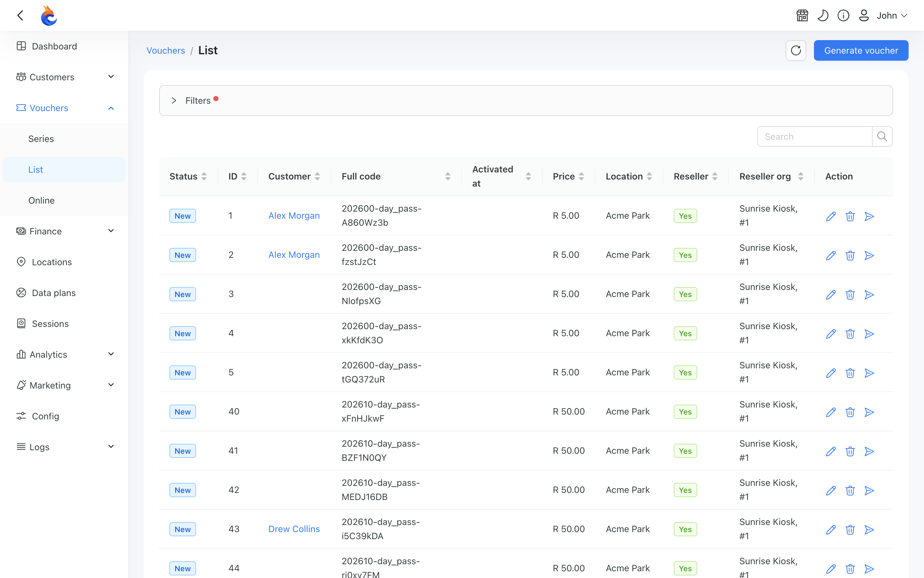Open Config in sidebar
924x578 pixels.
pos(64,416)
